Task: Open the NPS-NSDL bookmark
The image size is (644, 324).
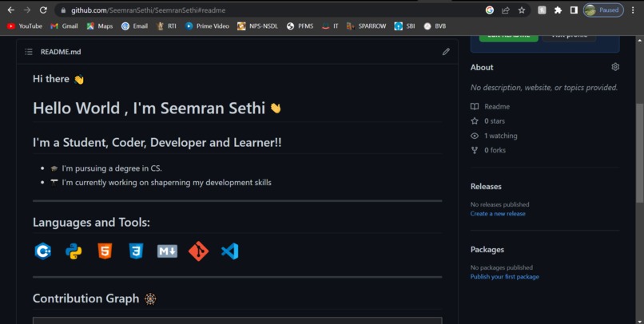Action: [x=257, y=26]
